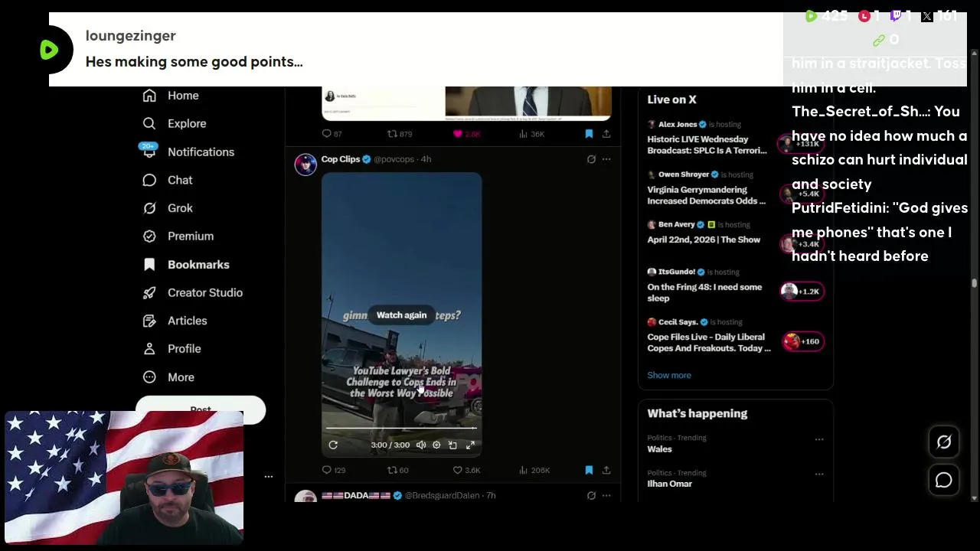Click Show more under Live on X
The height and width of the screenshot is (551, 980).
click(x=669, y=375)
